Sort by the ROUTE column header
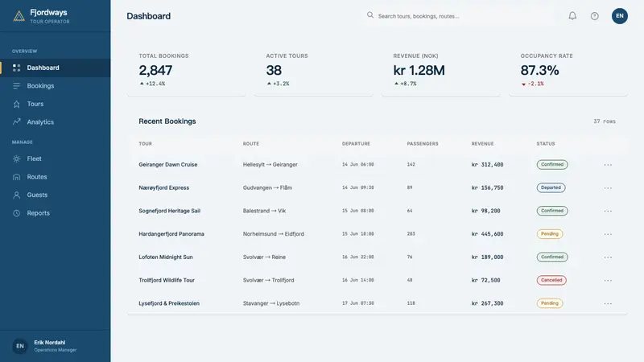This screenshot has width=644, height=362. (251, 144)
